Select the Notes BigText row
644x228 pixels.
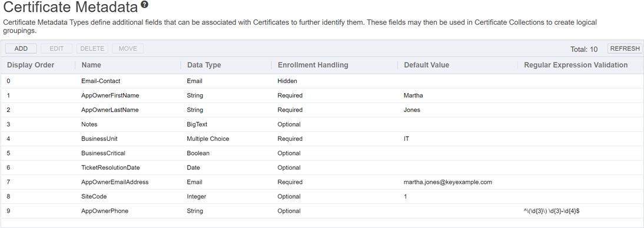click(322, 124)
